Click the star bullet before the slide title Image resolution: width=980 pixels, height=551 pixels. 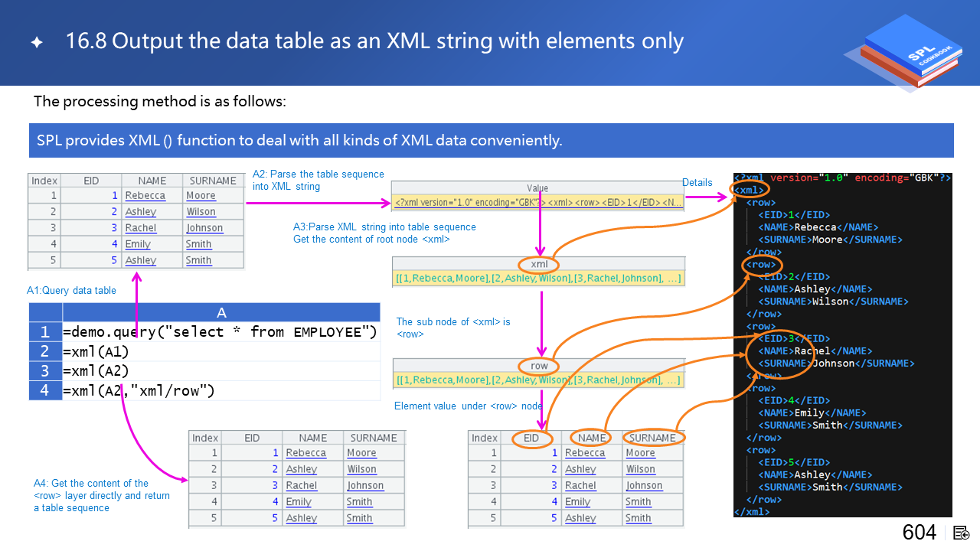[x=37, y=43]
